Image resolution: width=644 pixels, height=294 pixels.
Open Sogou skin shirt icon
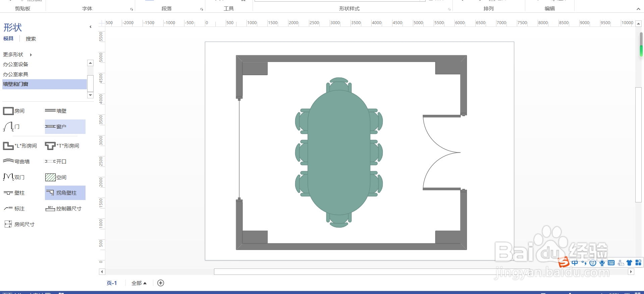(629, 263)
